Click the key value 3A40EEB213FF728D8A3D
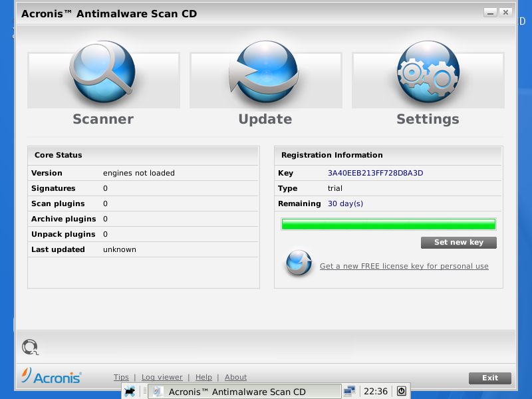The height and width of the screenshot is (399, 532). pyautogui.click(x=375, y=173)
